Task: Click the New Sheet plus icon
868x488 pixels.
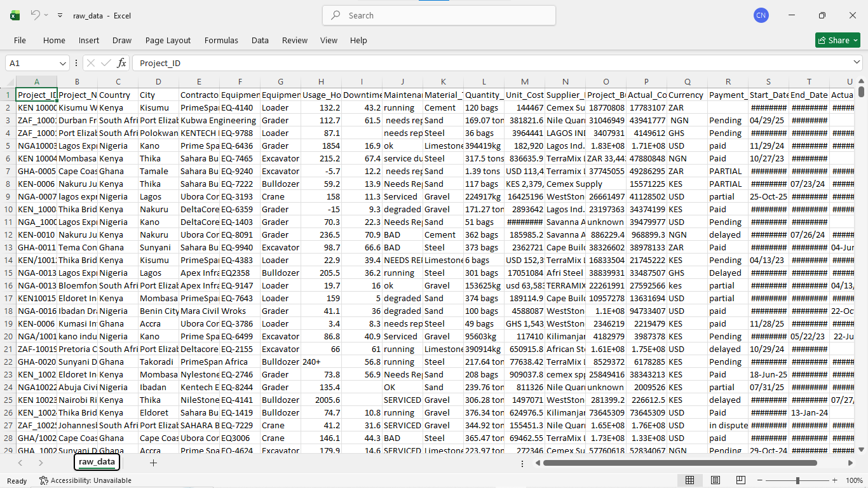Action: 153,463
